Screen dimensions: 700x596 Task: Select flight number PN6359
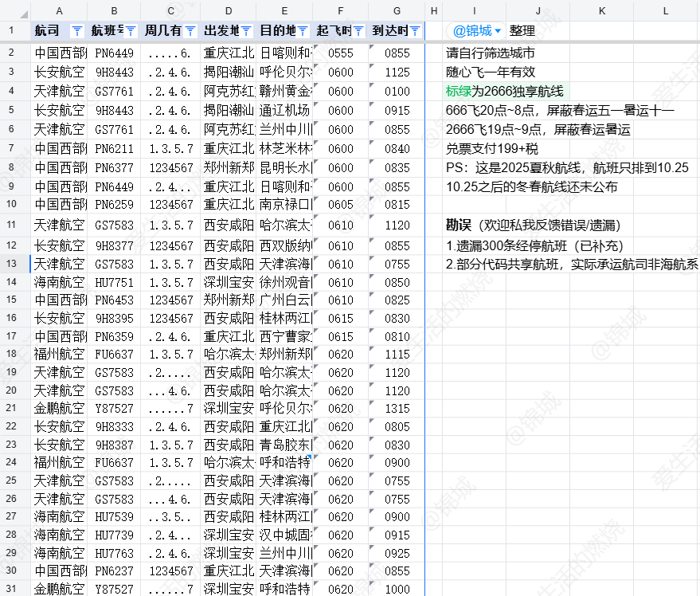[114, 337]
